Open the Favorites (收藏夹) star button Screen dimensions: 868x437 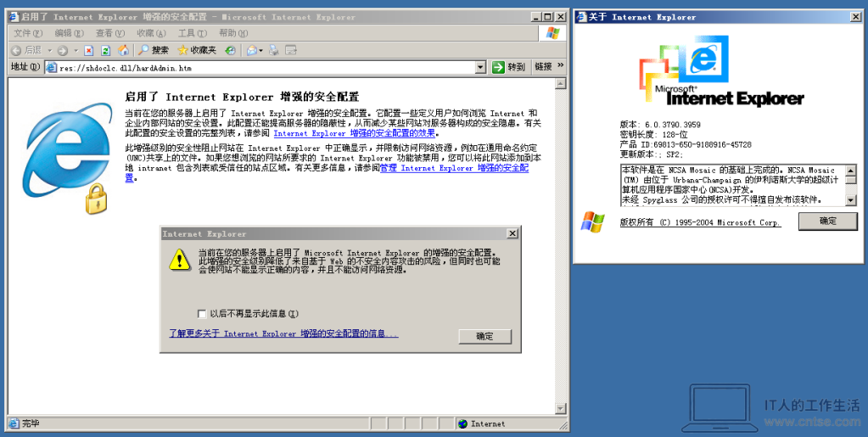click(x=197, y=50)
